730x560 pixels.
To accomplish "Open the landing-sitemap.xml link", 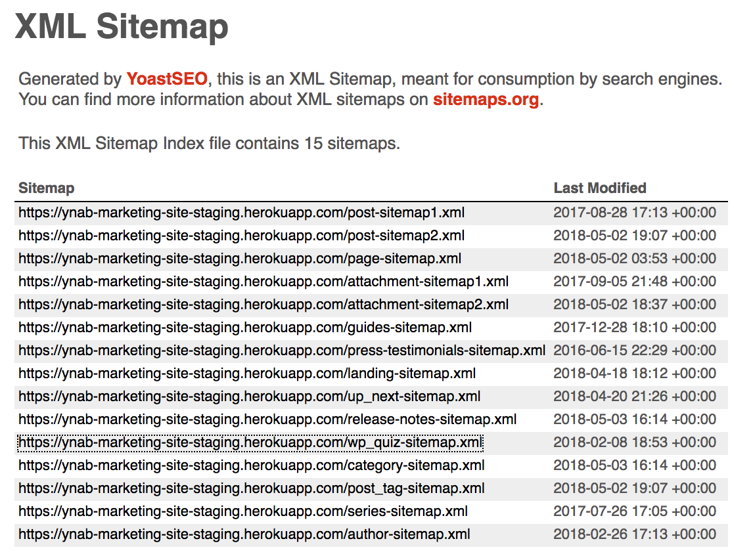I will [247, 374].
